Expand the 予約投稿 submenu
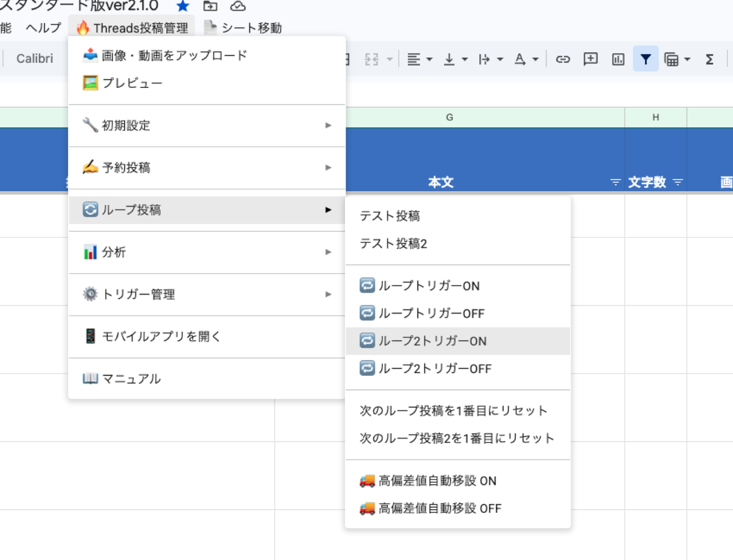 tap(207, 167)
